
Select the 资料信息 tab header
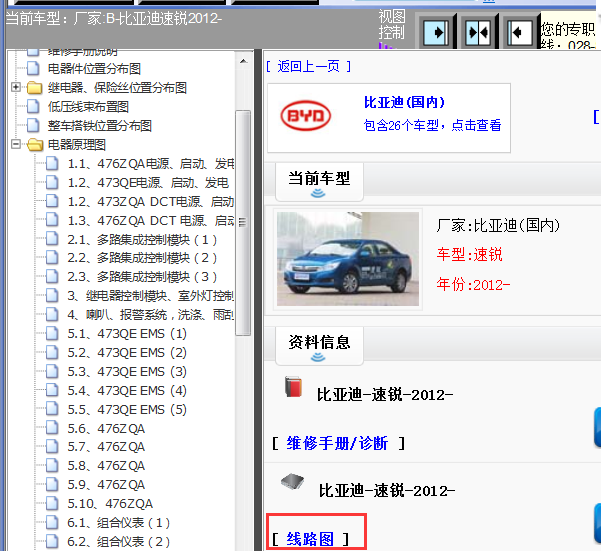click(x=319, y=345)
